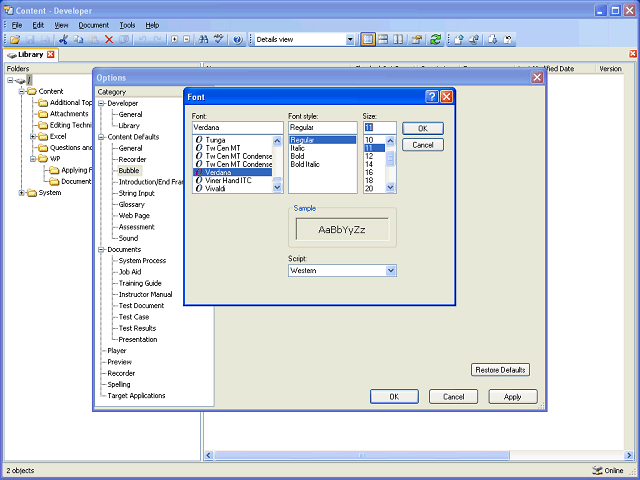Open the File menu
Image resolution: width=640 pixels, height=480 pixels.
(17, 25)
